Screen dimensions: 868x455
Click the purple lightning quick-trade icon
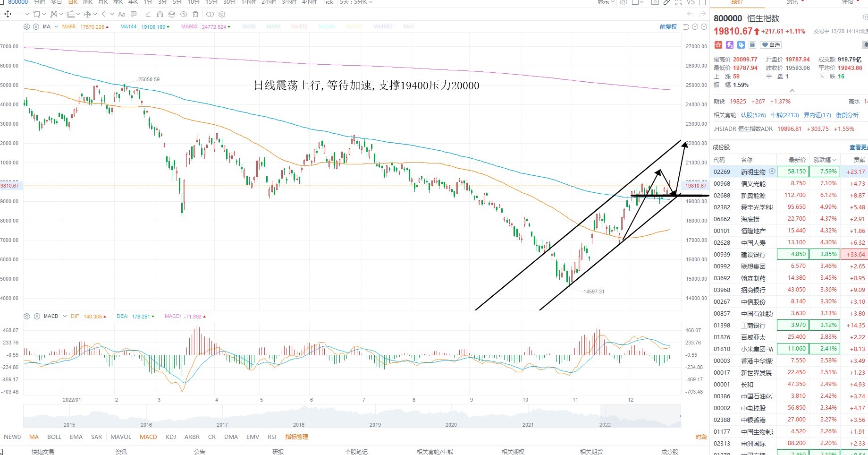[730, 45]
